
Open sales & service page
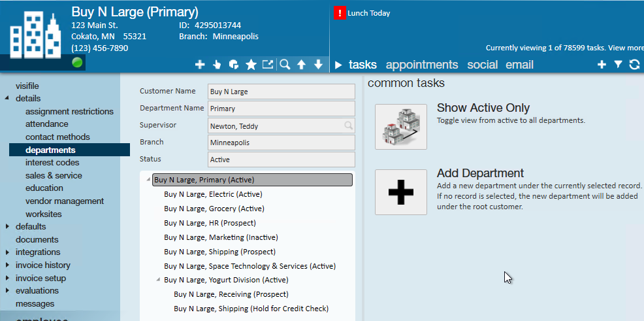[x=54, y=175]
